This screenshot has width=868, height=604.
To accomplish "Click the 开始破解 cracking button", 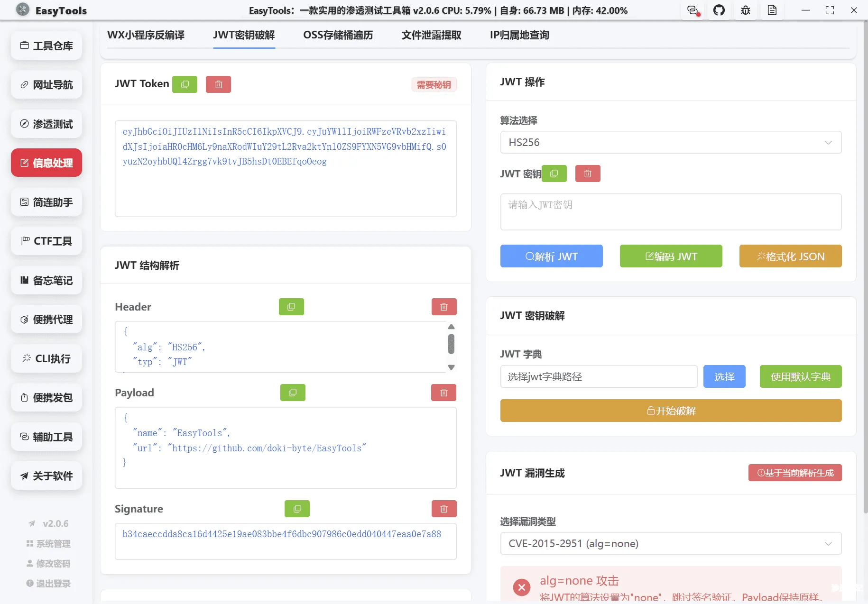I will (x=670, y=411).
